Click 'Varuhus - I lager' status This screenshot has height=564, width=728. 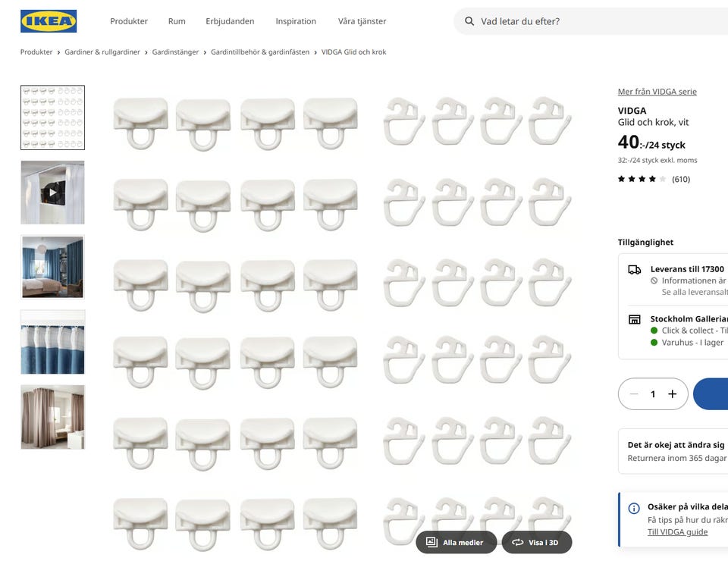coord(692,343)
